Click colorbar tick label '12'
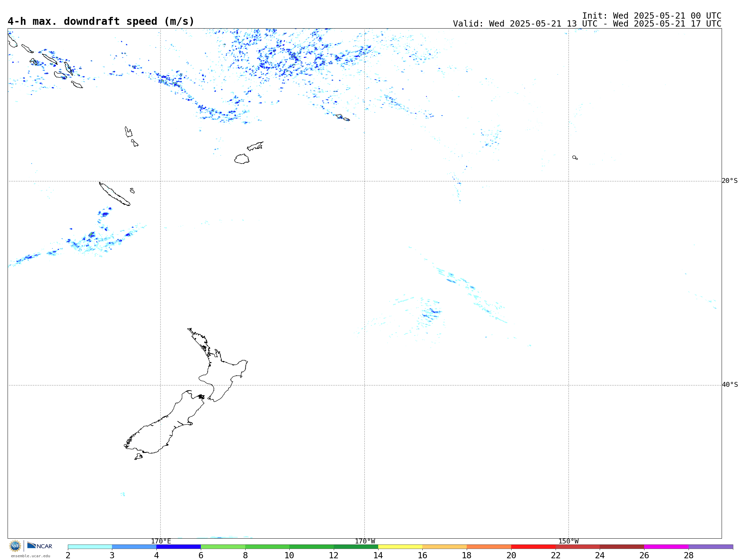This screenshot has width=744, height=560. click(x=334, y=555)
